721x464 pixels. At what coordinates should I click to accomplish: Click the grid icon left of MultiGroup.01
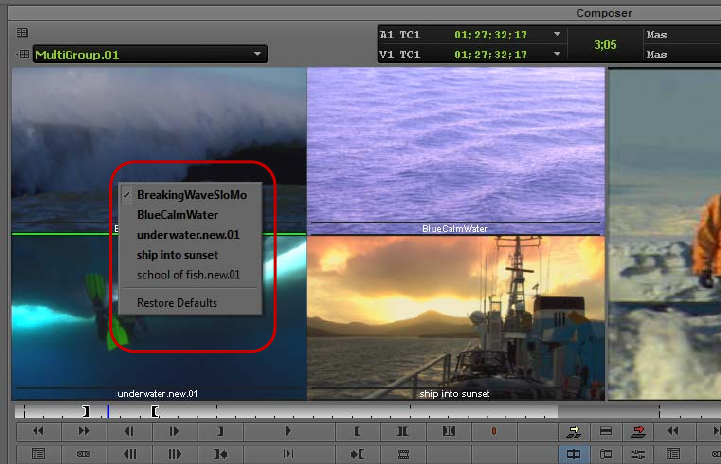24,54
